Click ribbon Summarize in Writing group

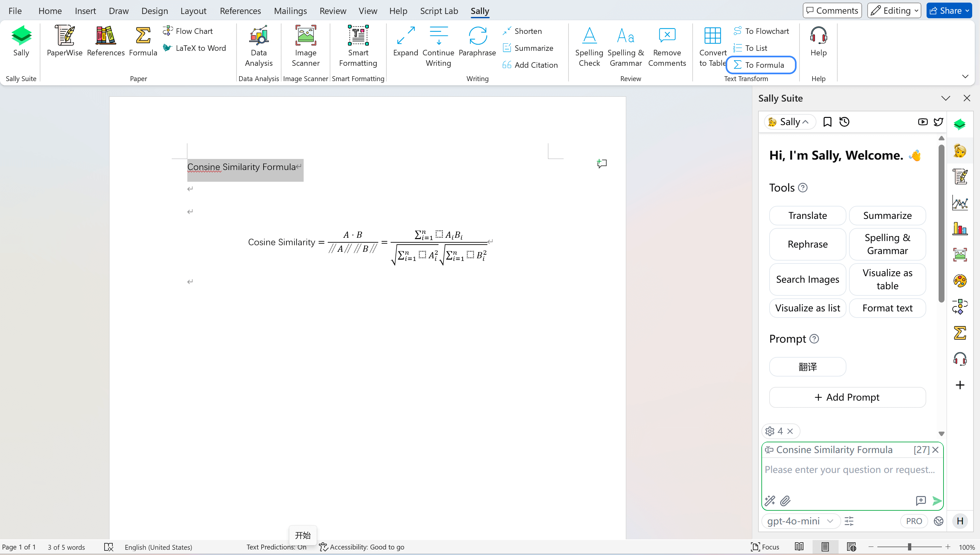coord(528,48)
